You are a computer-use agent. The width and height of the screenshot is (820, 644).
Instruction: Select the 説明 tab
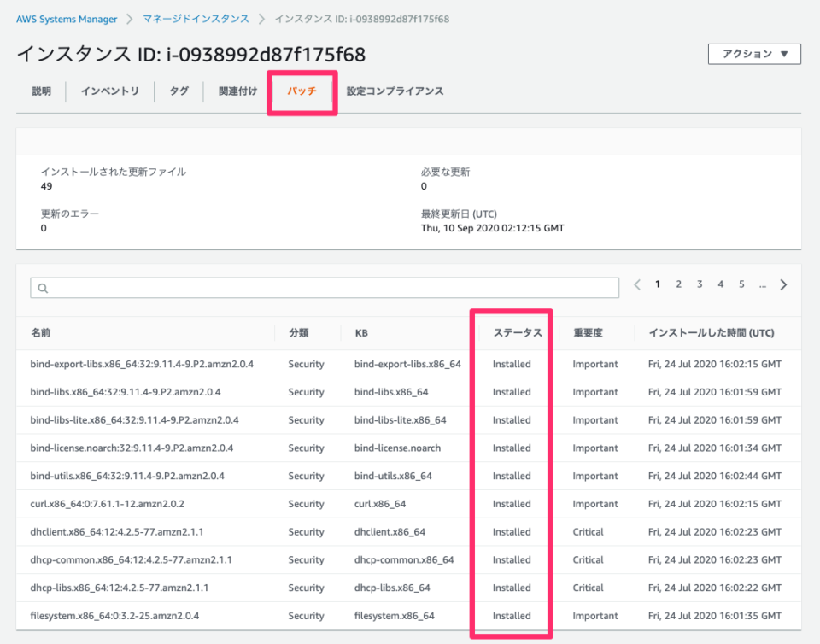click(x=40, y=91)
